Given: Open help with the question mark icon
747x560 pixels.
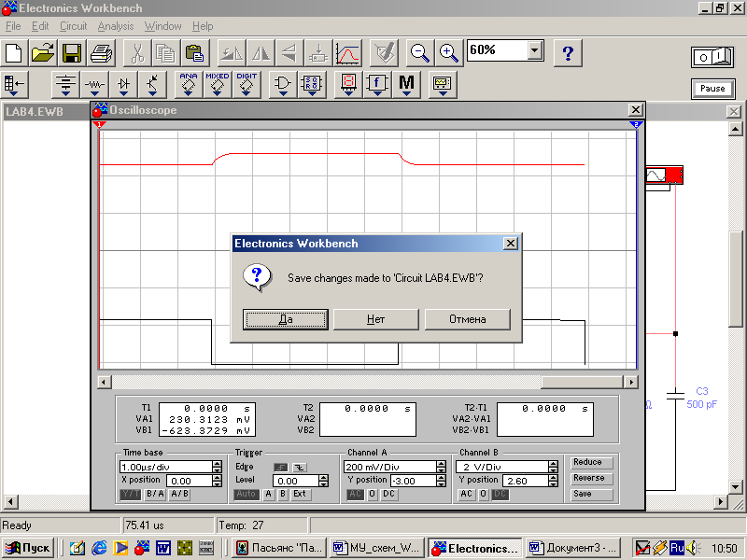Looking at the screenshot, I should [x=568, y=53].
